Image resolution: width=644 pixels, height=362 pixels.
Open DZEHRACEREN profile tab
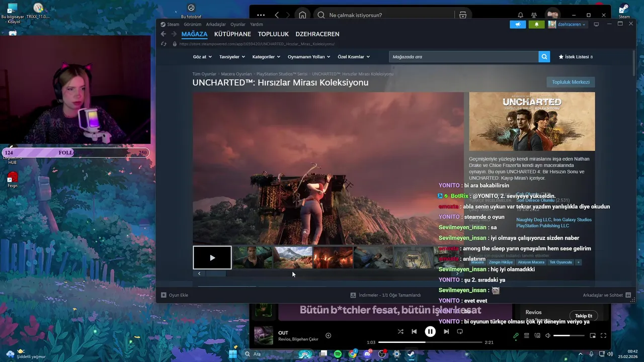317,34
